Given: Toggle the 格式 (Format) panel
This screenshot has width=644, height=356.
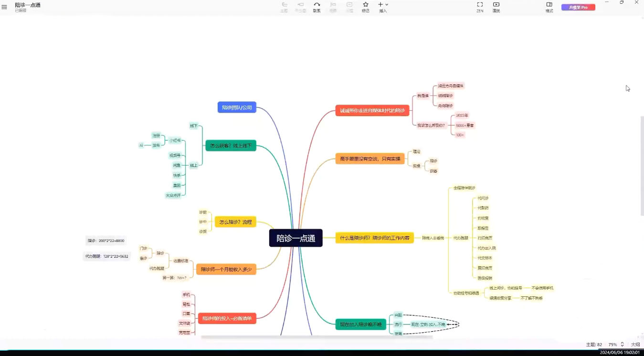Looking at the screenshot, I should pos(549,7).
